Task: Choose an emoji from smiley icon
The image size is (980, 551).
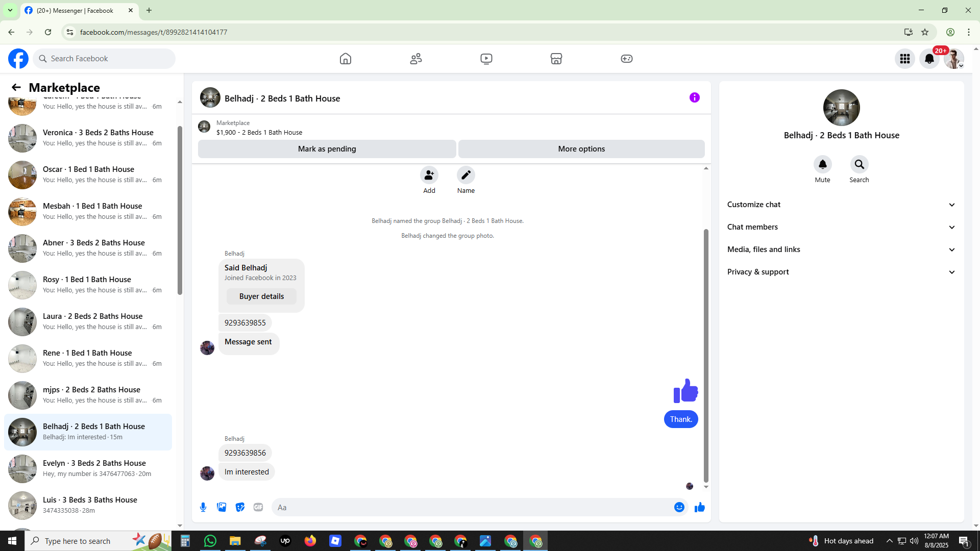Action: click(x=679, y=507)
